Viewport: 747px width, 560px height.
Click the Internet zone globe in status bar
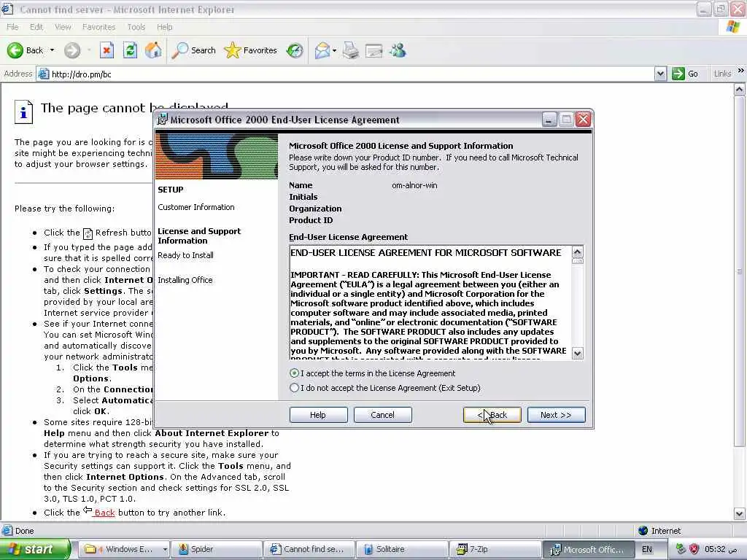click(643, 531)
